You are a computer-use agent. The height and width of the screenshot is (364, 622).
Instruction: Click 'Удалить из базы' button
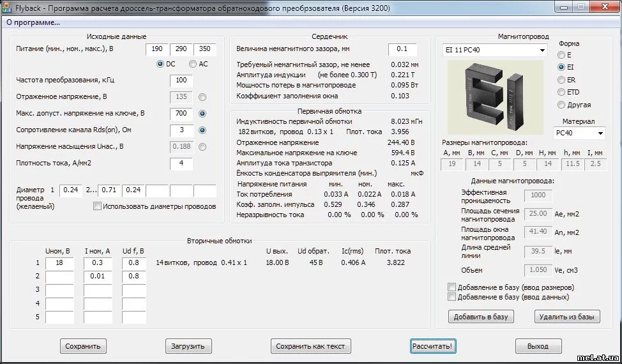(x=567, y=317)
